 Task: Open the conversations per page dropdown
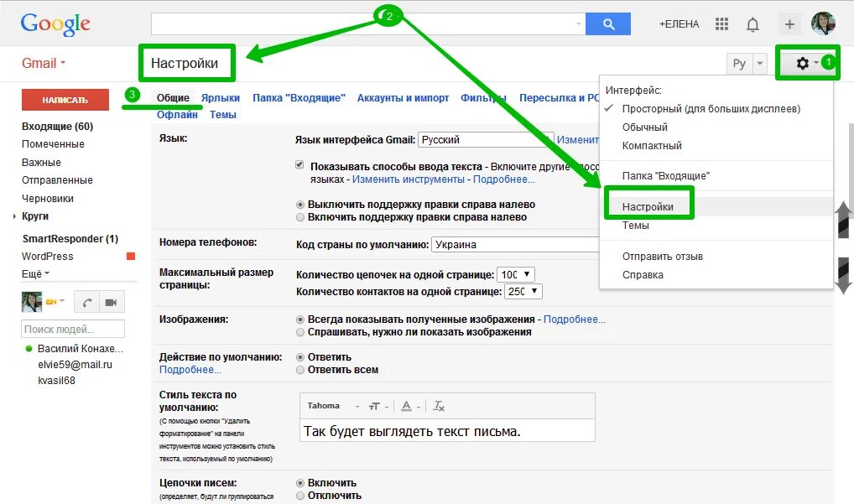point(516,275)
